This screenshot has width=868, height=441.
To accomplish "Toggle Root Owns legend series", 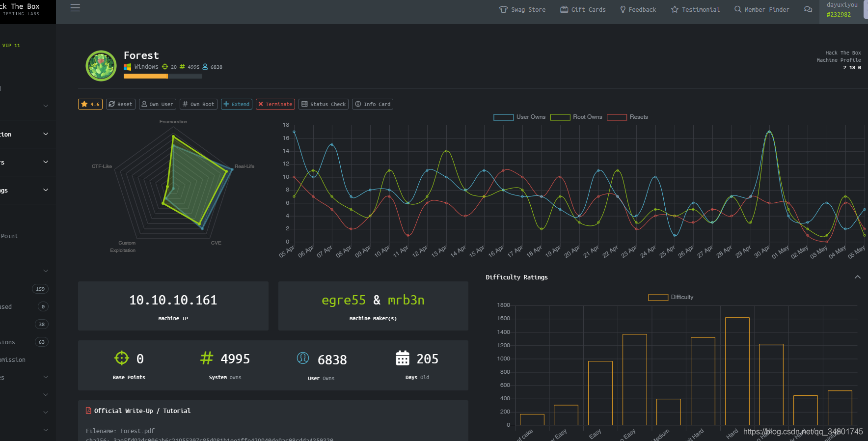I will pyautogui.click(x=576, y=117).
